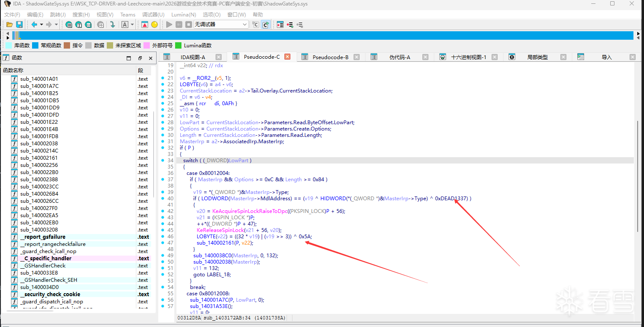Click the highlighted C toolbar icon
Image resolution: width=644 pixels, height=327 pixels.
pos(265,25)
